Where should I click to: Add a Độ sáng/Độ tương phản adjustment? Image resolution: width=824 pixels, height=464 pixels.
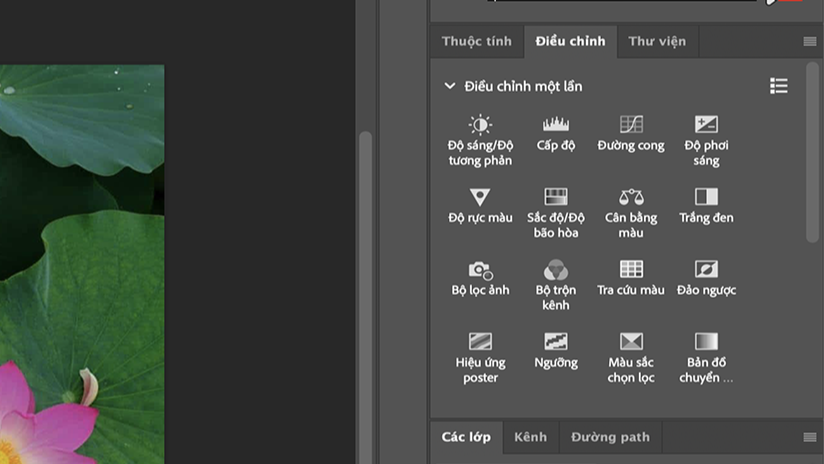point(480,125)
